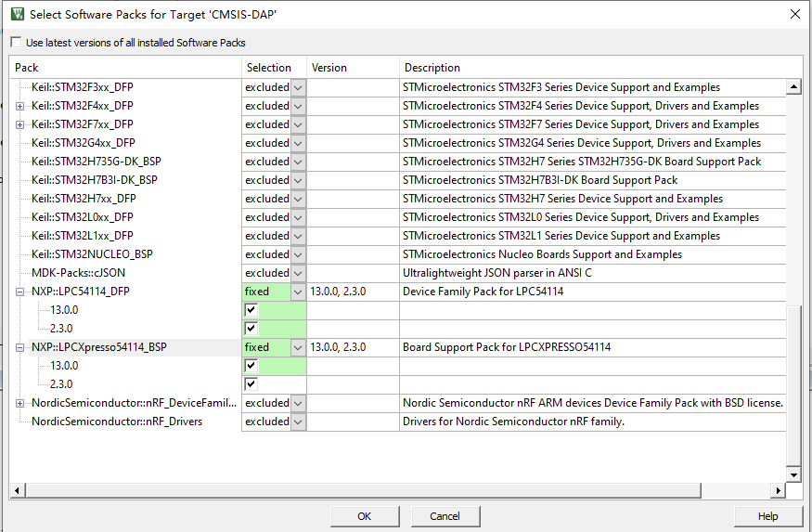Open Help for this dialog

pos(767,516)
